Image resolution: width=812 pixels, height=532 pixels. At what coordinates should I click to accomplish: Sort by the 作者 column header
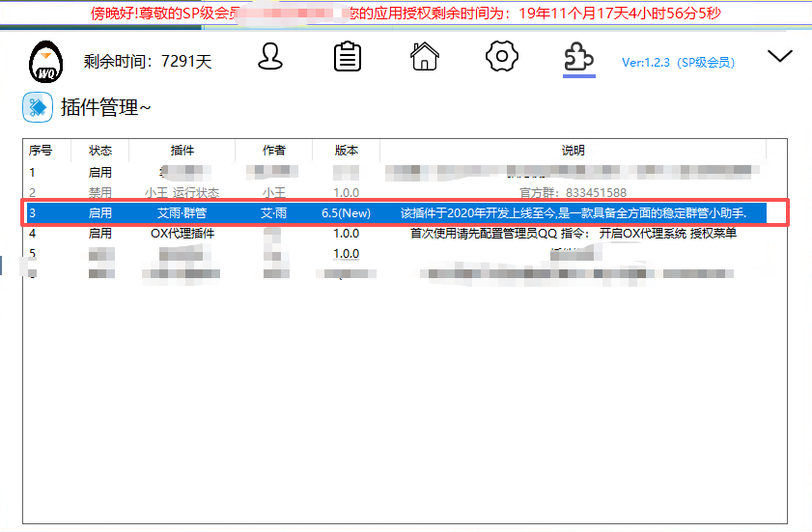(x=274, y=151)
